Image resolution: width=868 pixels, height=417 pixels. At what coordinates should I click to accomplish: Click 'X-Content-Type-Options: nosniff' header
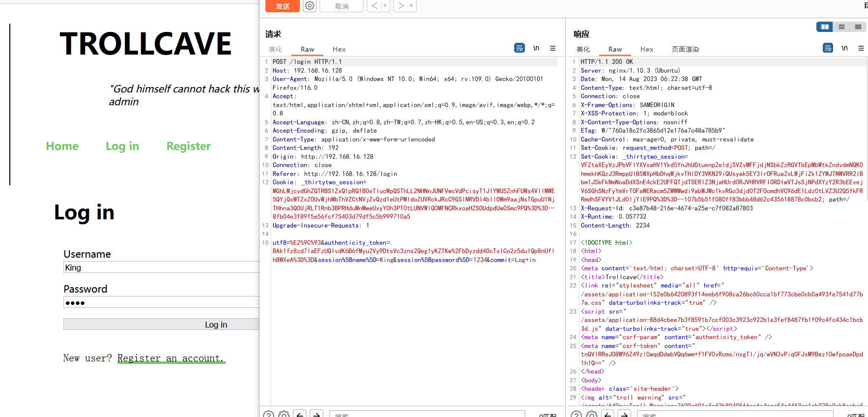tap(634, 122)
